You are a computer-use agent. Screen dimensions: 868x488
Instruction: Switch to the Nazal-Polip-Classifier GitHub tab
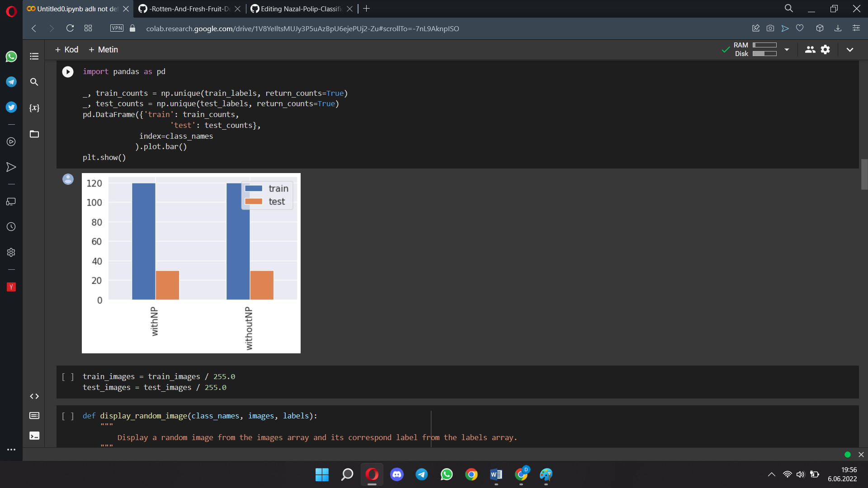(296, 9)
